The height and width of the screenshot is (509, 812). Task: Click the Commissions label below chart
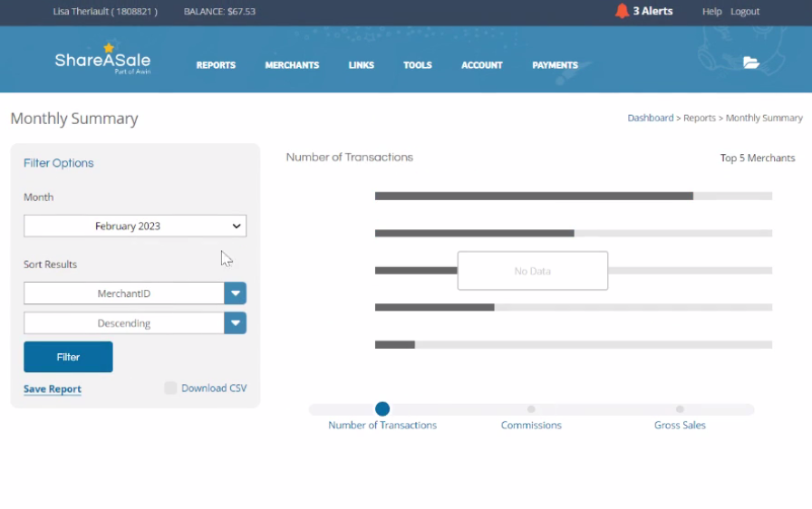pyautogui.click(x=531, y=425)
